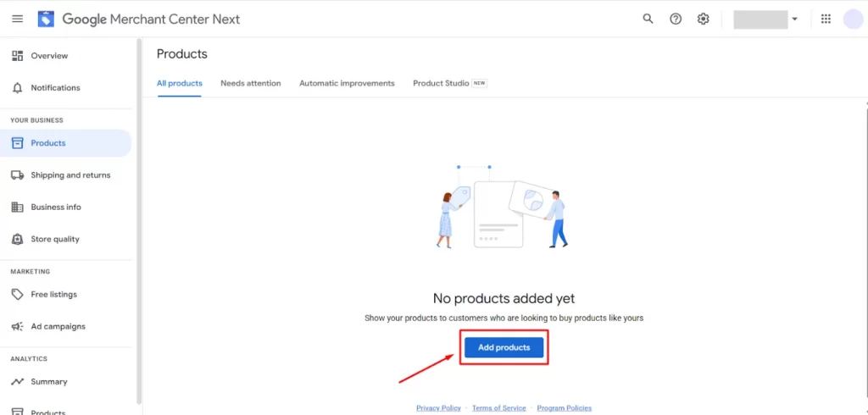This screenshot has height=415, width=868.
Task: Click the Notifications bell icon
Action: coord(17,88)
